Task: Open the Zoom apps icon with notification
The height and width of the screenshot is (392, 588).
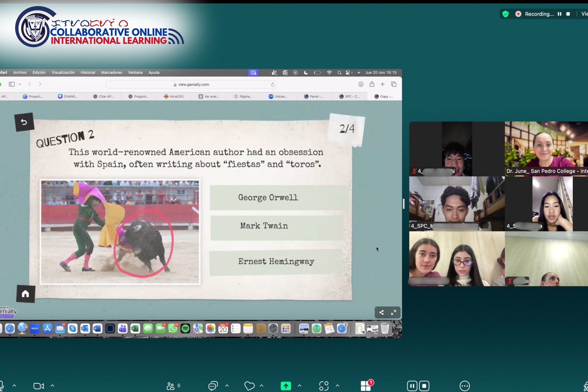Action: coord(366,385)
